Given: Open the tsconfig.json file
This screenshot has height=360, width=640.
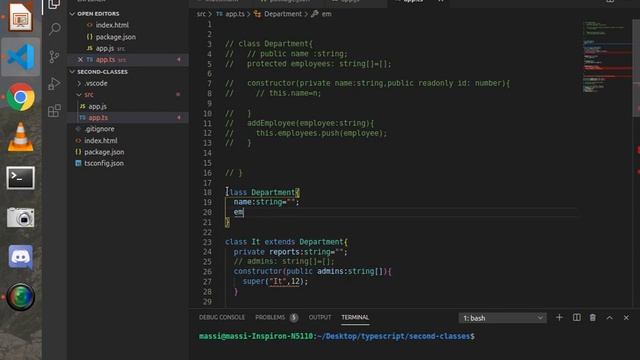Looking at the screenshot, I should click(x=104, y=163).
